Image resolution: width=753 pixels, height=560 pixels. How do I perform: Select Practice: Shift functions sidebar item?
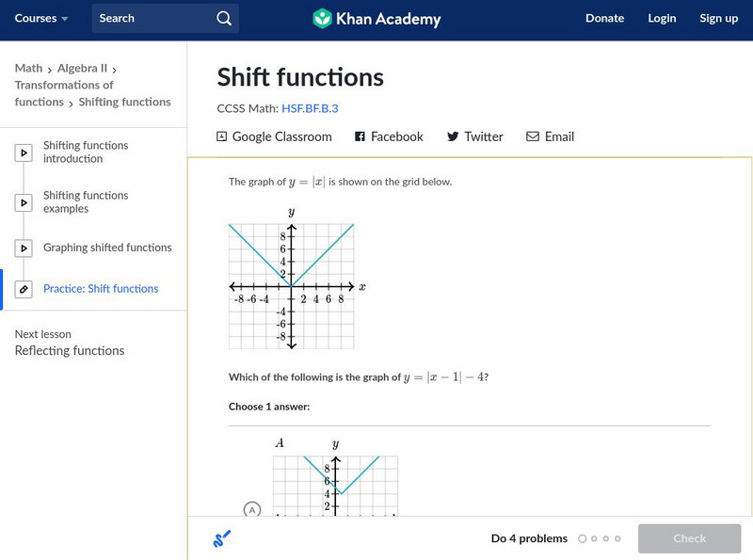(x=101, y=289)
